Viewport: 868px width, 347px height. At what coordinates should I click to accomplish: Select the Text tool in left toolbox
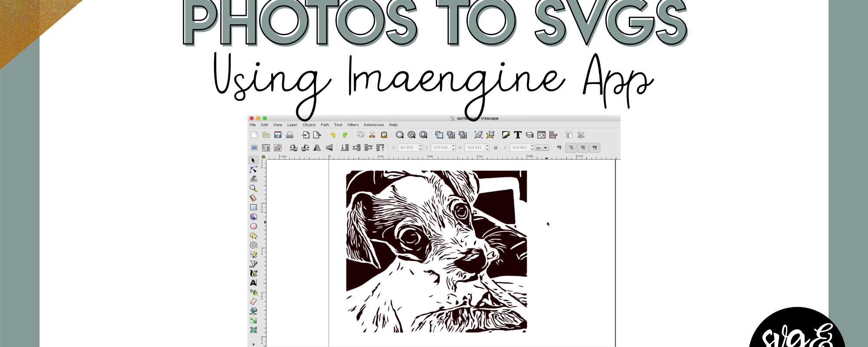click(x=253, y=282)
